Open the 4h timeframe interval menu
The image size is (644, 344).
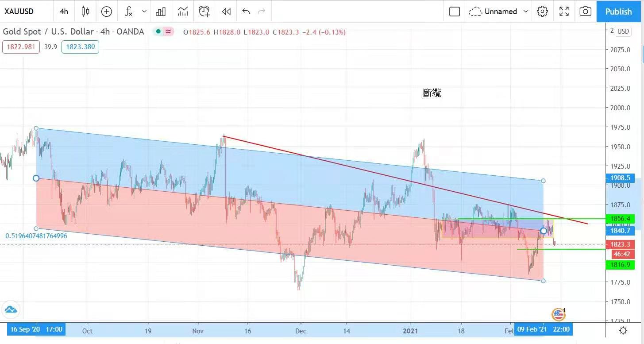(x=64, y=12)
